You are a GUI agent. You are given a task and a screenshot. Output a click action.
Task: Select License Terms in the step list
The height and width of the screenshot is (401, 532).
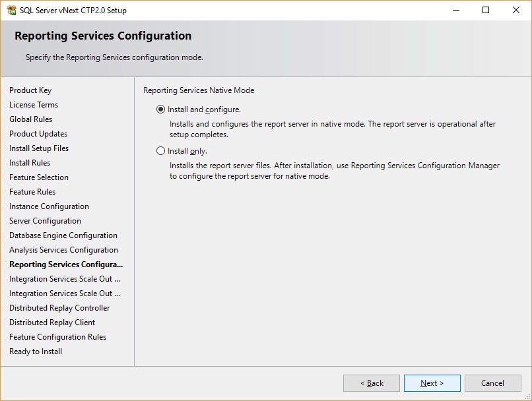click(x=34, y=105)
